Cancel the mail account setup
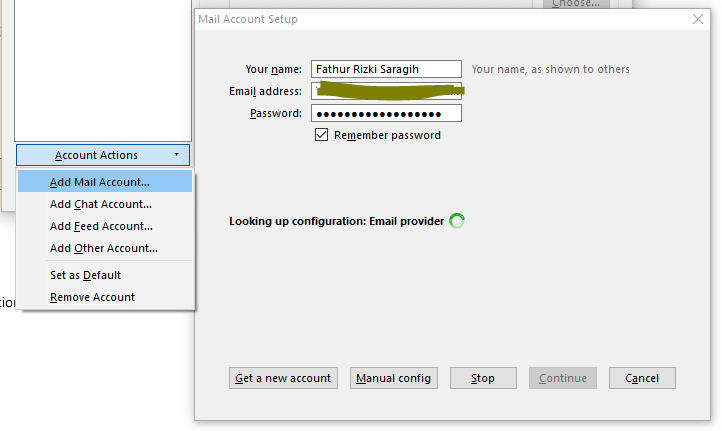Image resolution: width=722 pixels, height=431 pixels. [642, 378]
